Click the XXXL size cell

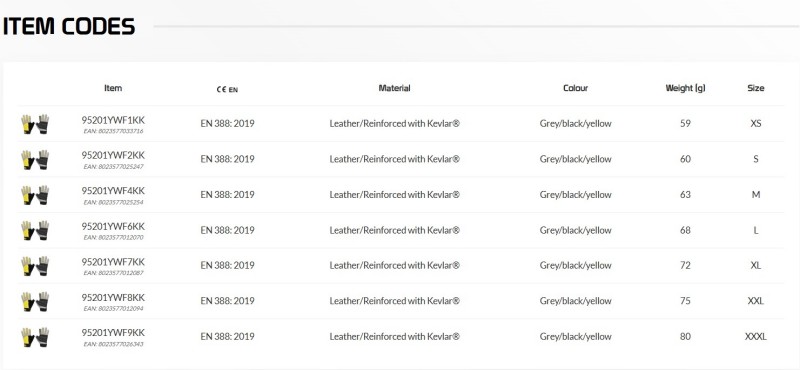coord(756,336)
